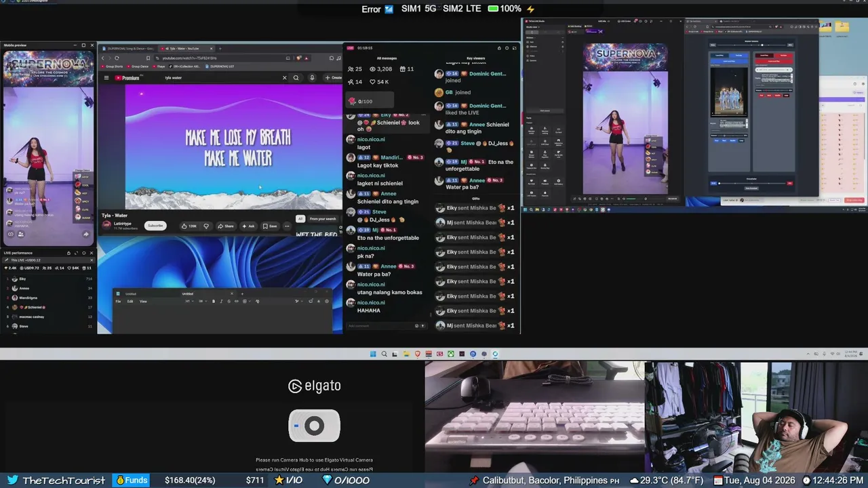Viewport: 868px width, 488px height.
Task: Go back in the browser
Action: click(x=103, y=58)
